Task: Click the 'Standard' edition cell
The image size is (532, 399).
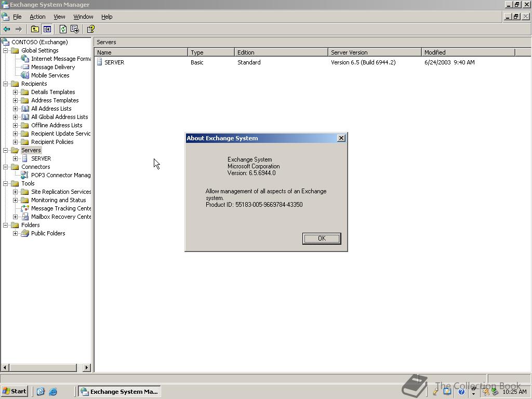Action: (x=249, y=62)
